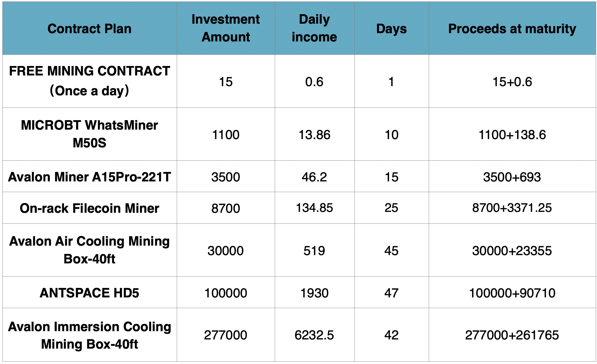Select the 15+0.6 proceeds cell
Viewport: 597px width, 364px height.
[512, 82]
